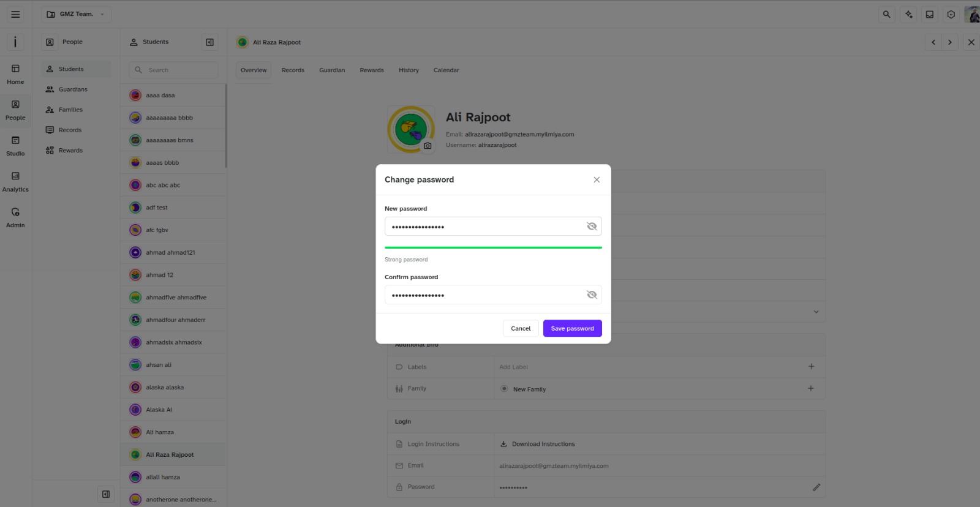Select Ali Raza Rajpoot in student list
This screenshot has height=507, width=980.
click(x=173, y=455)
